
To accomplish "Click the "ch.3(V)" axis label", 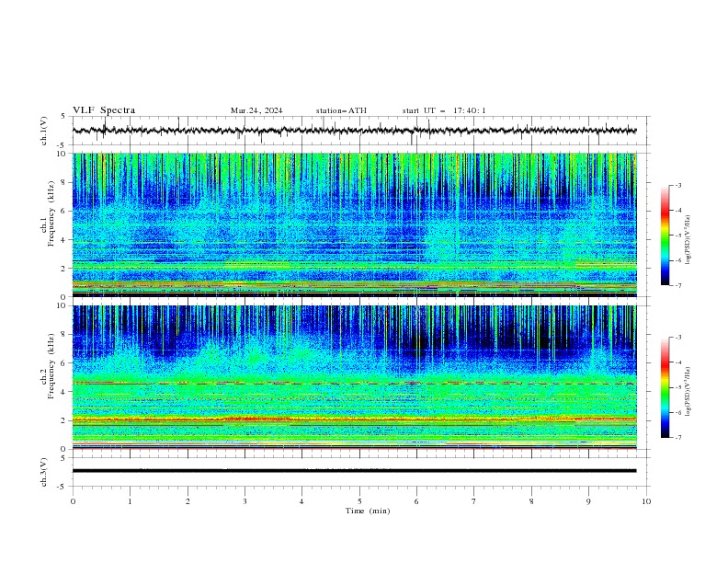I will pyautogui.click(x=44, y=472).
